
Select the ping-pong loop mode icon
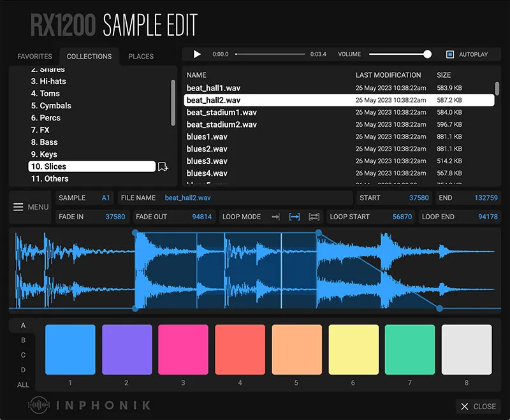(314, 217)
